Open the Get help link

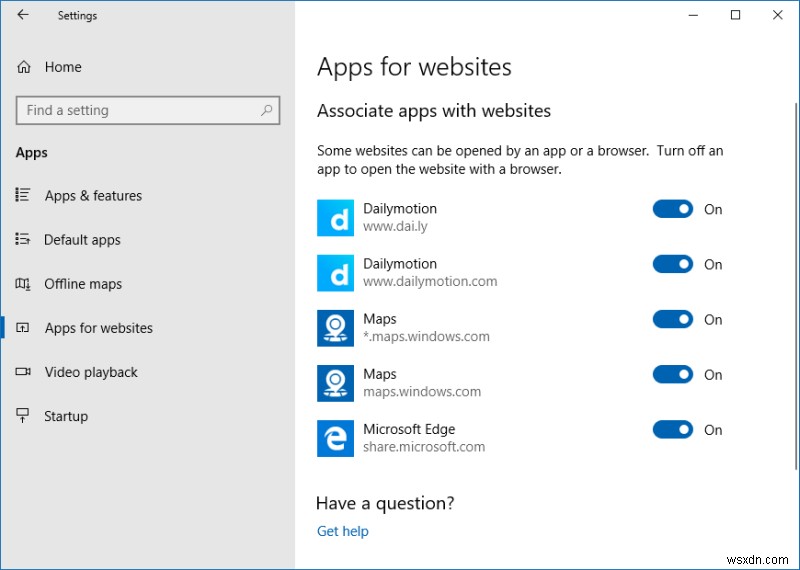pos(342,531)
